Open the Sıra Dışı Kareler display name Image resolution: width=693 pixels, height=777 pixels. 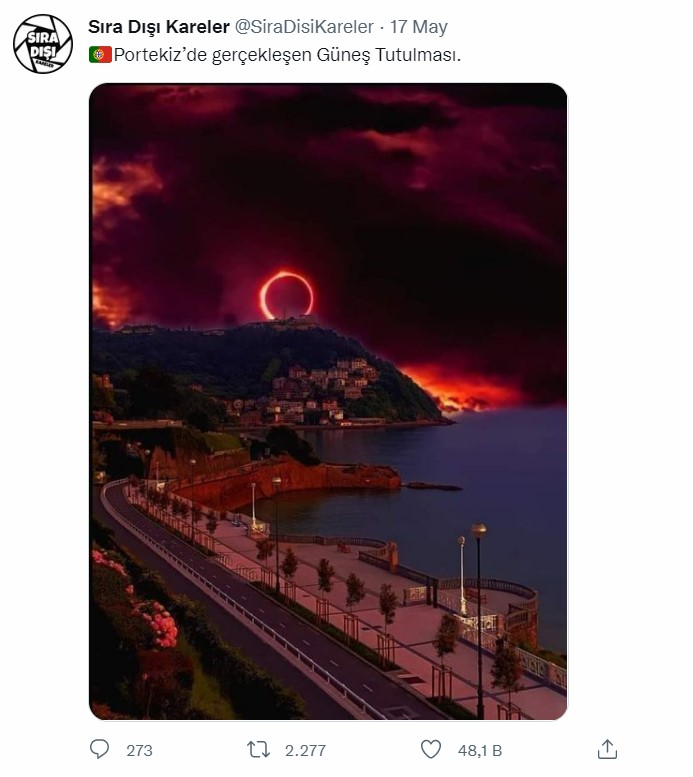[x=159, y=27]
